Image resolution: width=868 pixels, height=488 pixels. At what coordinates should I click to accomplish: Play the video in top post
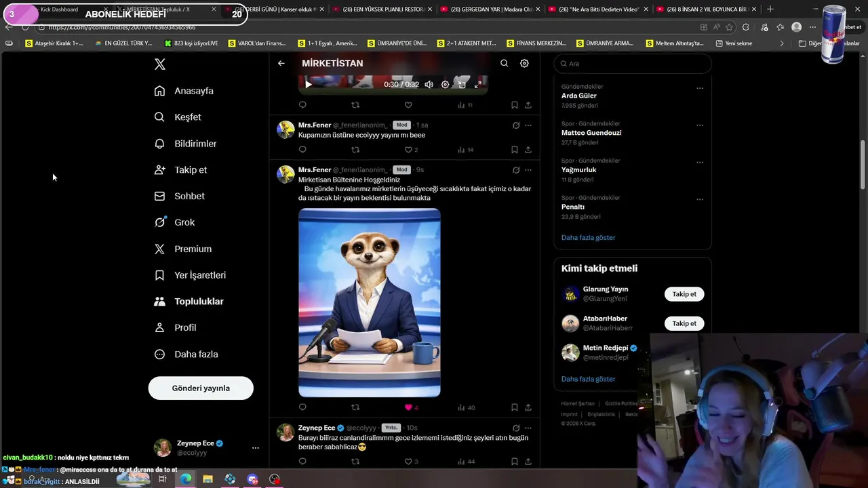(x=308, y=85)
